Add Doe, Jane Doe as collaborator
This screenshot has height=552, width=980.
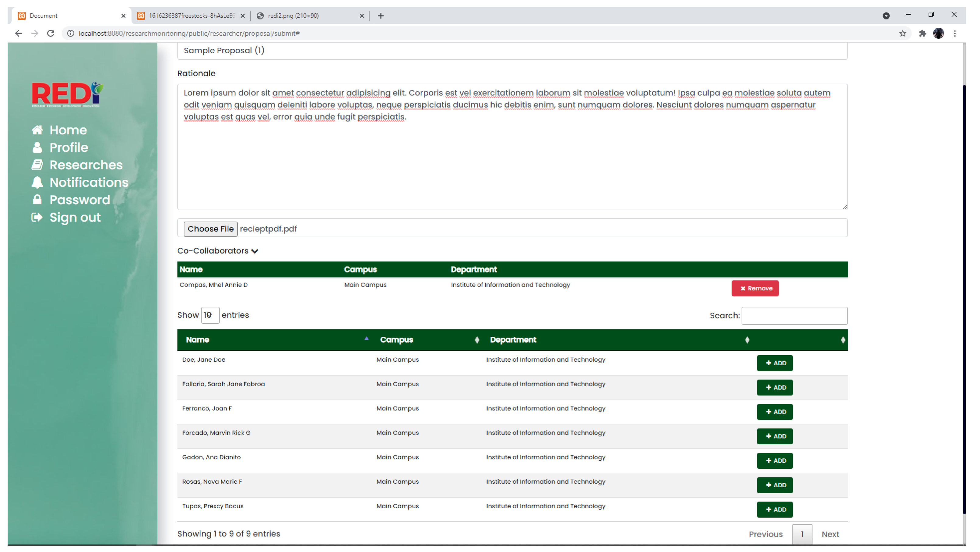(775, 363)
